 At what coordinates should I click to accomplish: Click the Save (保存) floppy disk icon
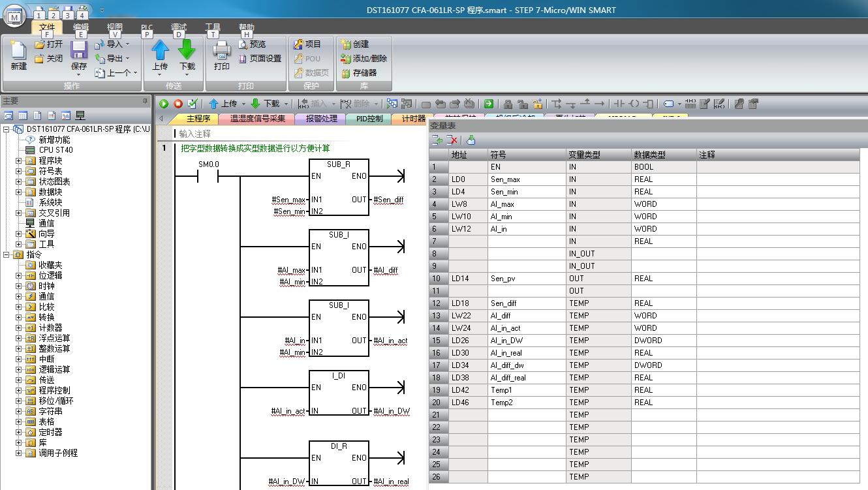[x=79, y=51]
